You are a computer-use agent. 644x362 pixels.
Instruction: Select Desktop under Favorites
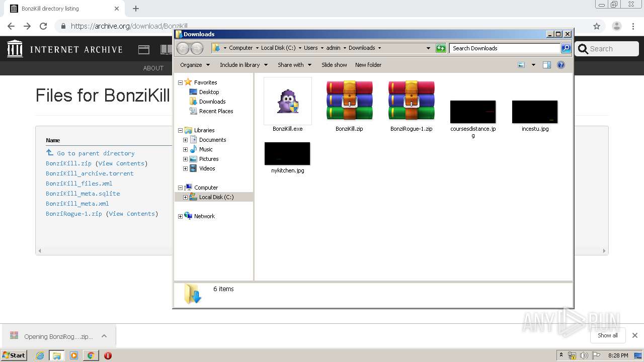click(204, 92)
